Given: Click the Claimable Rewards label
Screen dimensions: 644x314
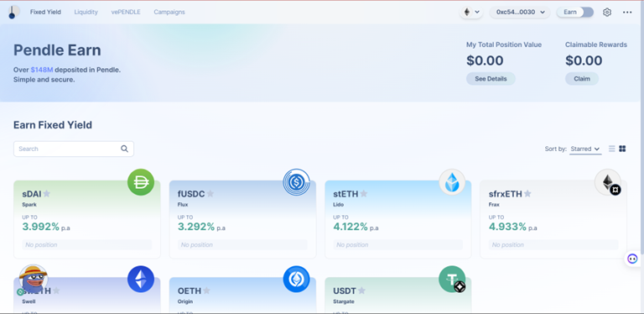Looking at the screenshot, I should coord(596,44).
